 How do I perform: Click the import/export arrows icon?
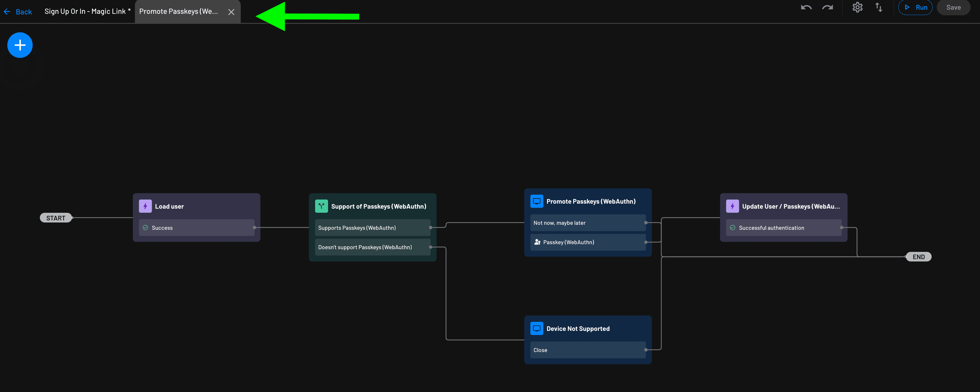pos(878,8)
